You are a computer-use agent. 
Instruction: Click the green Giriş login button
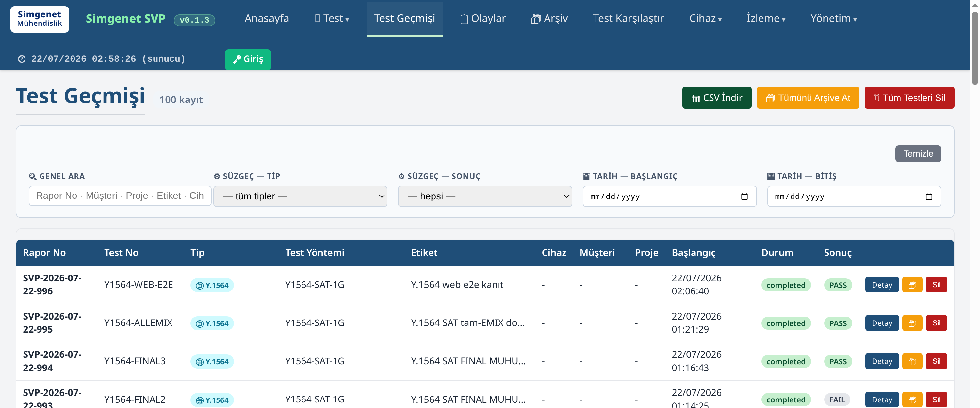click(x=248, y=59)
